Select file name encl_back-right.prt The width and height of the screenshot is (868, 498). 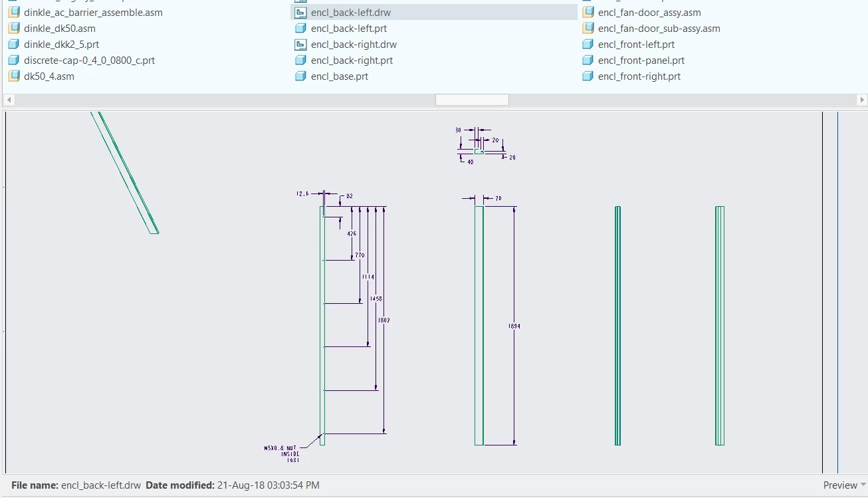pyautogui.click(x=352, y=61)
